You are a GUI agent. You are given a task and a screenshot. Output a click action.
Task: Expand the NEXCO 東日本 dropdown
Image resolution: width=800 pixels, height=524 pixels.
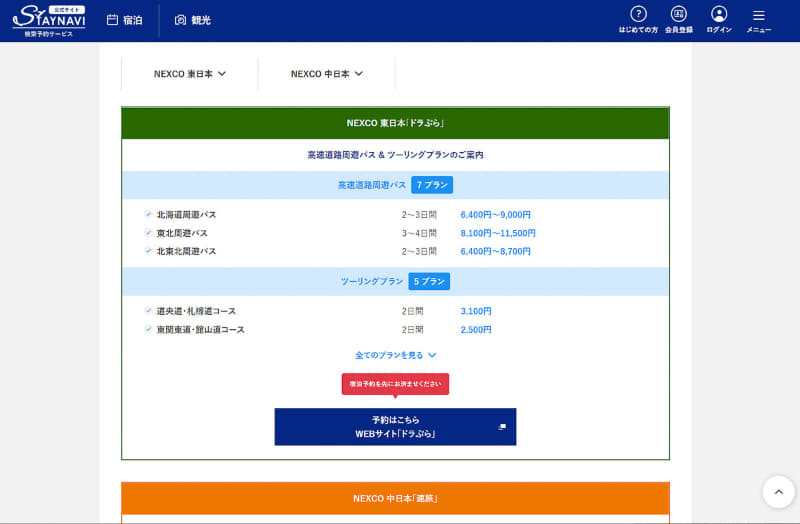click(x=190, y=74)
